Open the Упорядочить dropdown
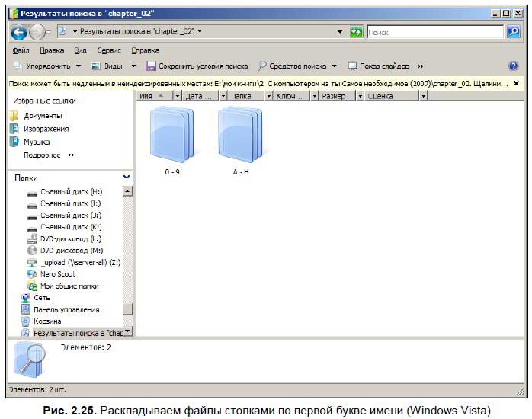 (47, 66)
